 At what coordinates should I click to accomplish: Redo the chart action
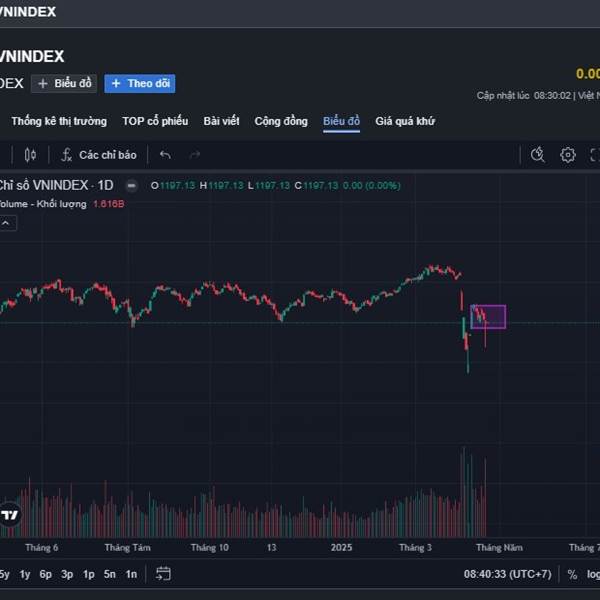click(195, 155)
